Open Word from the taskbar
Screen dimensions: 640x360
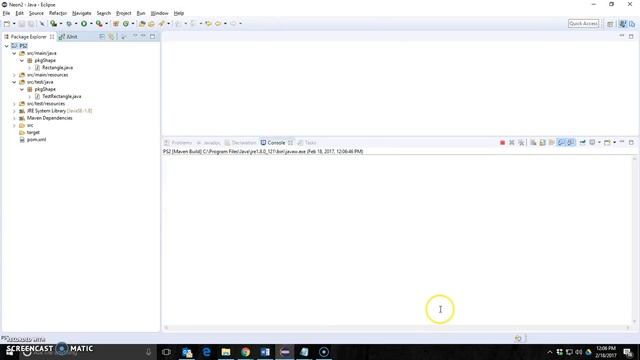click(x=265, y=352)
